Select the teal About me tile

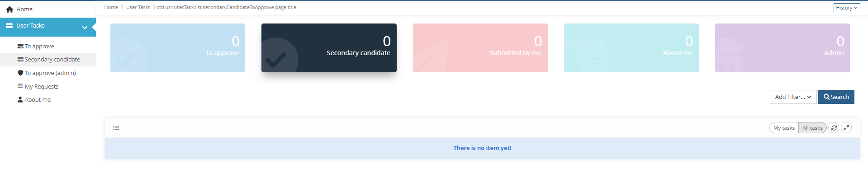pyautogui.click(x=631, y=48)
